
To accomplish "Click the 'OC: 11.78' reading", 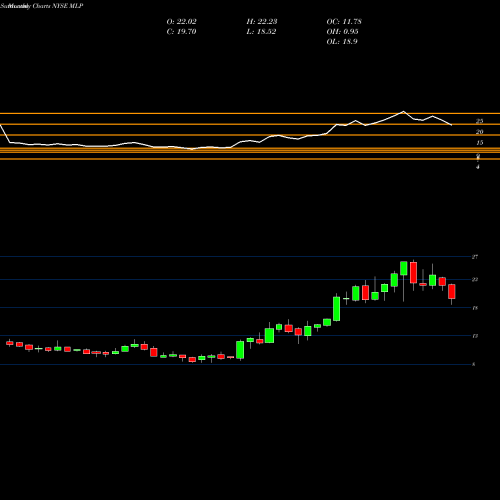I will (344, 22).
